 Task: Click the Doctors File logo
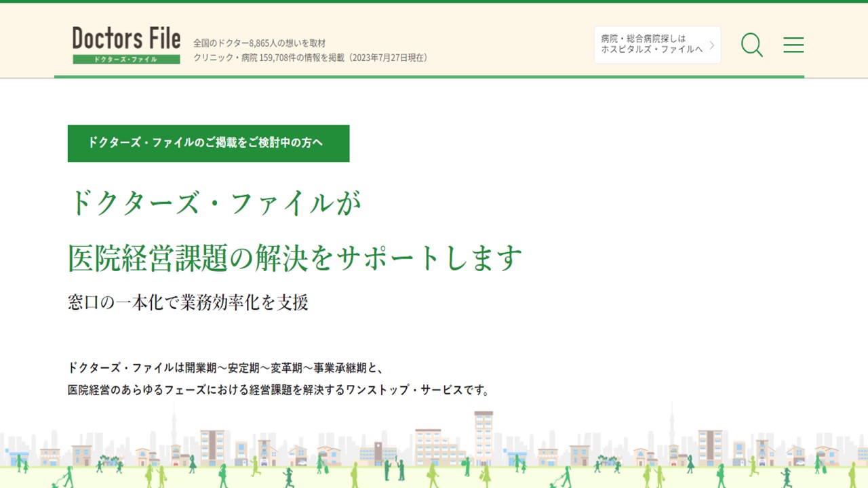pyautogui.click(x=126, y=45)
